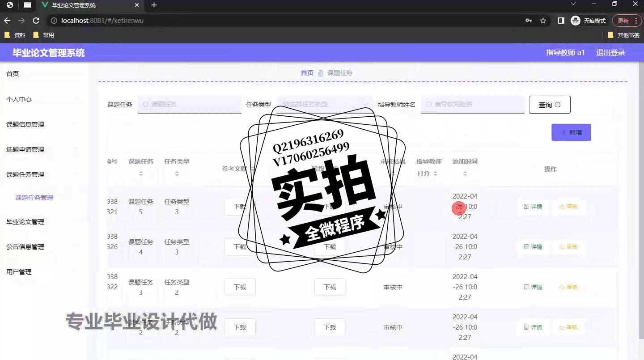Sort the table by 课题任务 column
Viewport: 644px width, 360px height.
click(x=141, y=173)
